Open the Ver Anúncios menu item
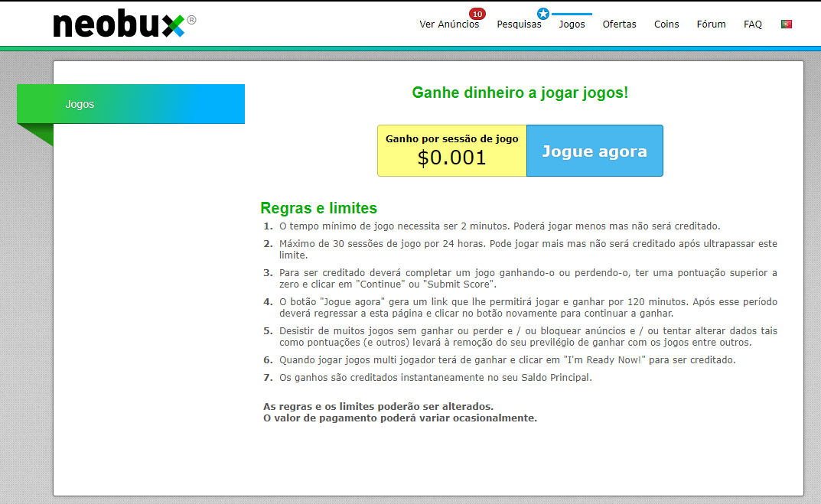The height and width of the screenshot is (504, 821). coord(449,24)
